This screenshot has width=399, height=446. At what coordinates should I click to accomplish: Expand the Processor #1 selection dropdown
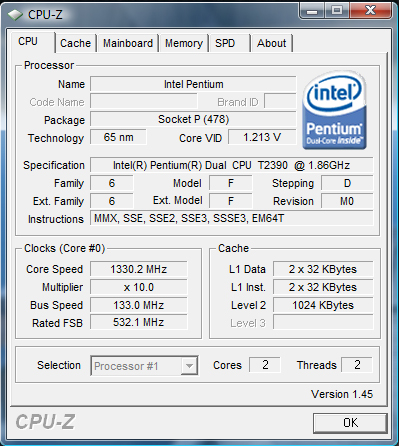click(189, 366)
